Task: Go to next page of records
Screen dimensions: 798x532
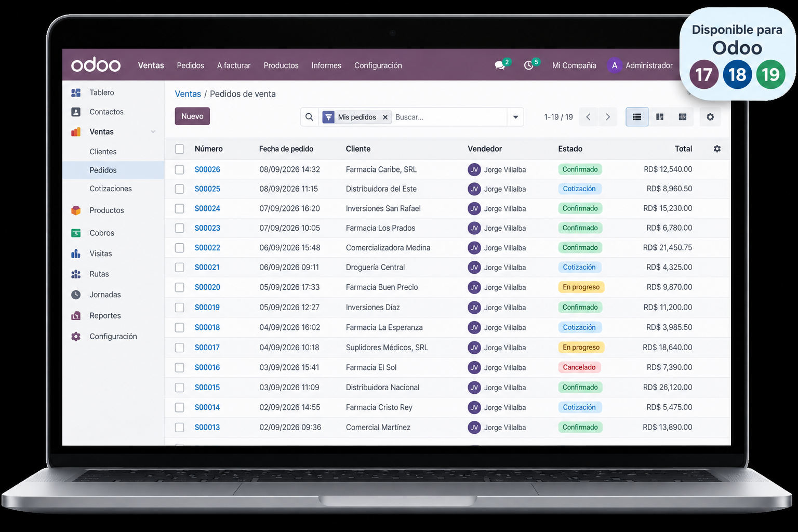Action: click(608, 117)
